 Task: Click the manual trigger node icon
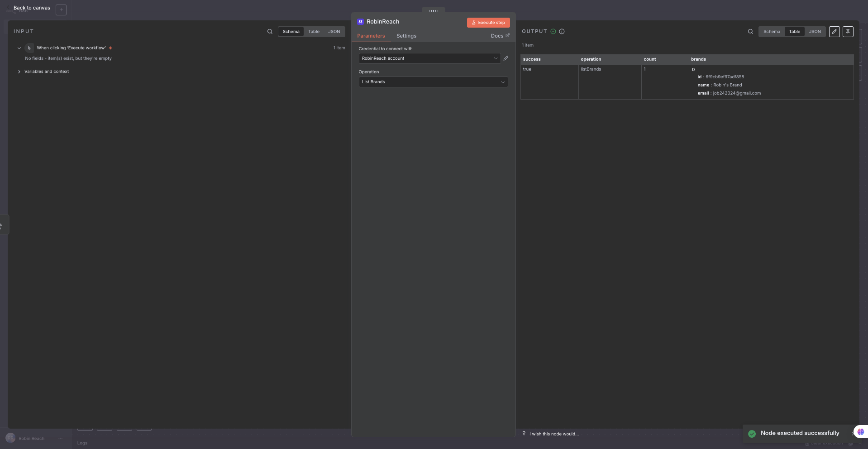(29, 48)
